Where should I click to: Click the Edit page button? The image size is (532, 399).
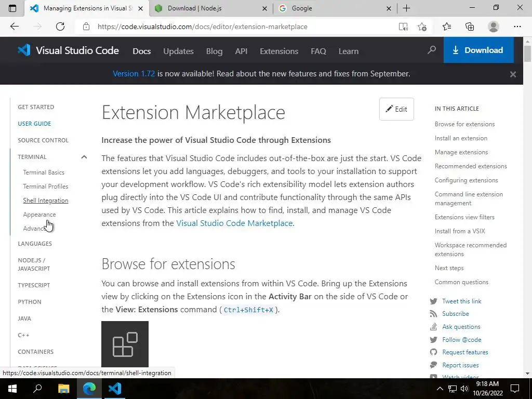396,109
